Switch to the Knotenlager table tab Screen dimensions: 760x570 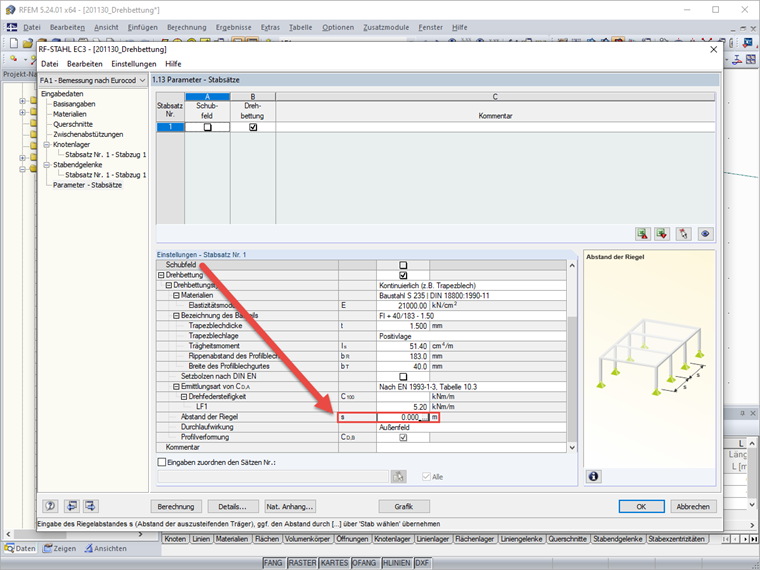(393, 539)
